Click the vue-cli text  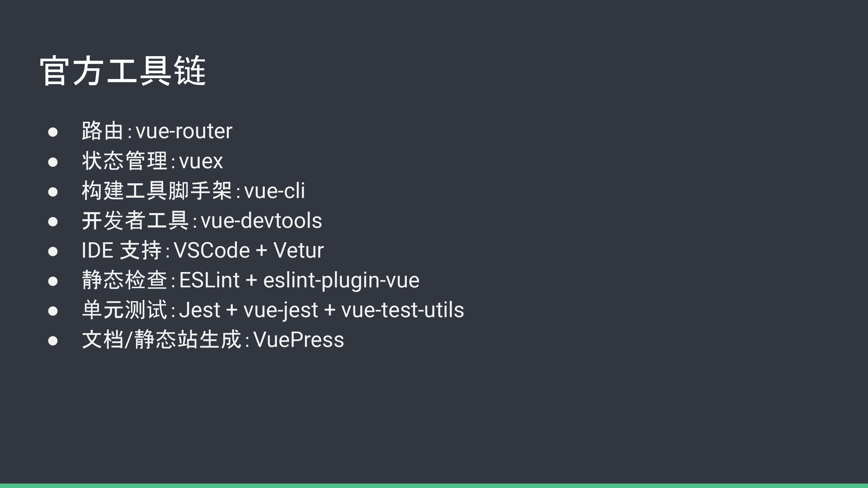coord(275,191)
